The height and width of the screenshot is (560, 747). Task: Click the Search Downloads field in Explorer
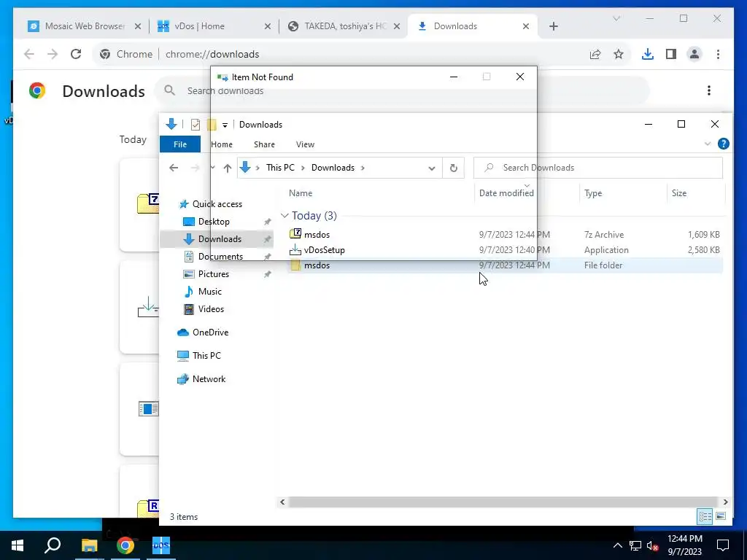pos(598,168)
